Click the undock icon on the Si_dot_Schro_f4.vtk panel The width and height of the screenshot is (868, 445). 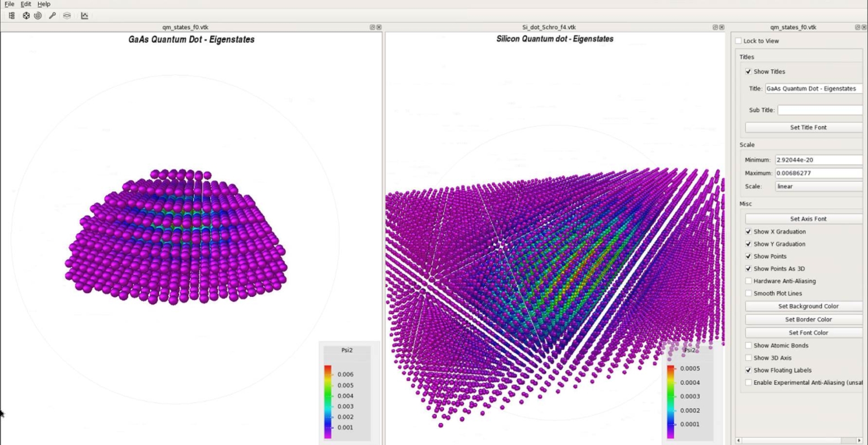click(x=714, y=27)
